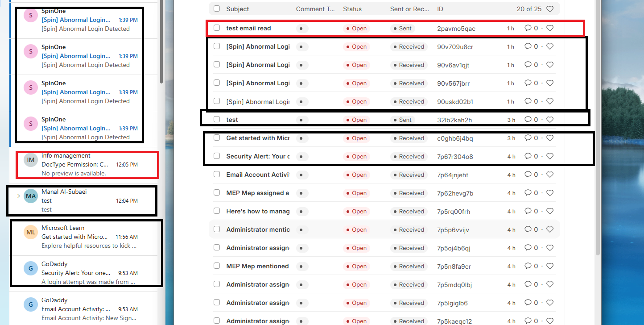Click the heart icon in list header
The height and width of the screenshot is (325, 644).
click(550, 9)
